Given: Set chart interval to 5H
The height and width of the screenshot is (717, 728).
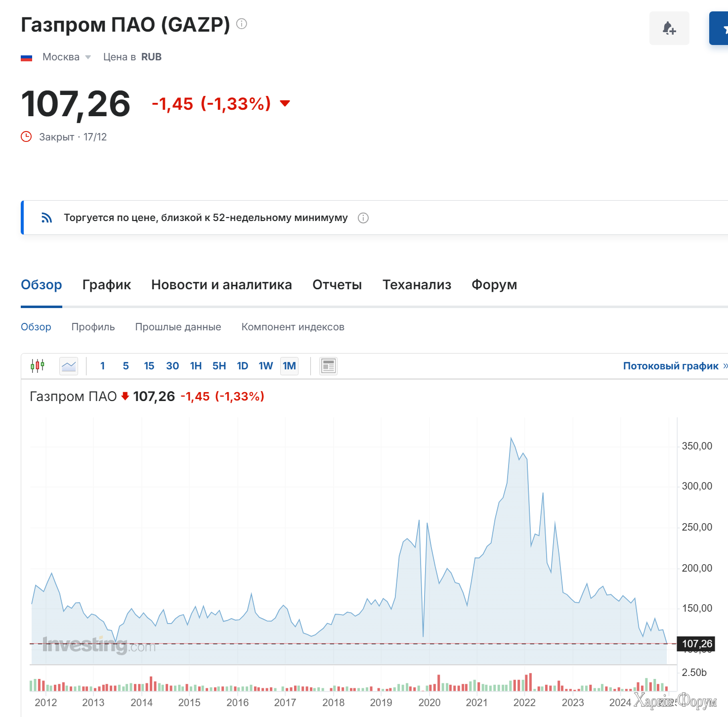Looking at the screenshot, I should coord(219,366).
